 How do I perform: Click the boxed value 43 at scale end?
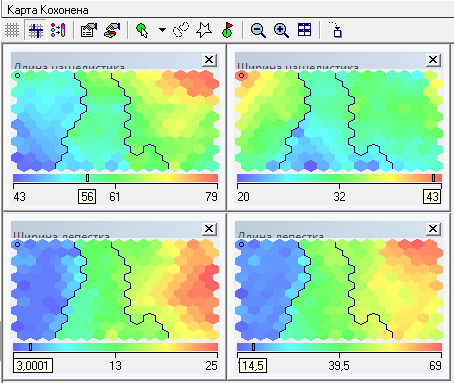click(432, 197)
